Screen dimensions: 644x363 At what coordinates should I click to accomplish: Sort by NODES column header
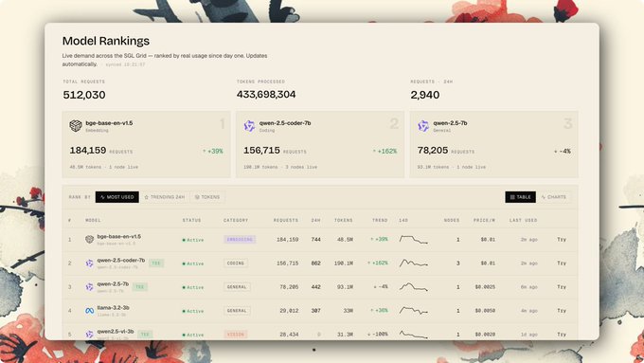452,220
